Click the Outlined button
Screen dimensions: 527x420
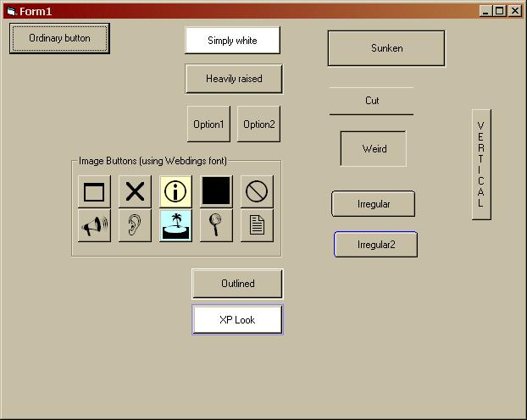(x=237, y=284)
